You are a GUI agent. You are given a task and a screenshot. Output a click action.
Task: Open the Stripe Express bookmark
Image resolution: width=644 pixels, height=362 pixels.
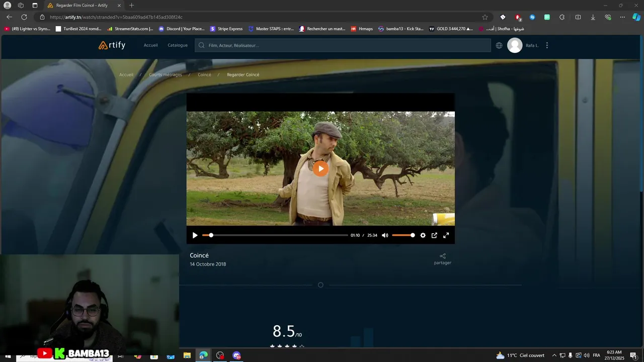[226, 29]
